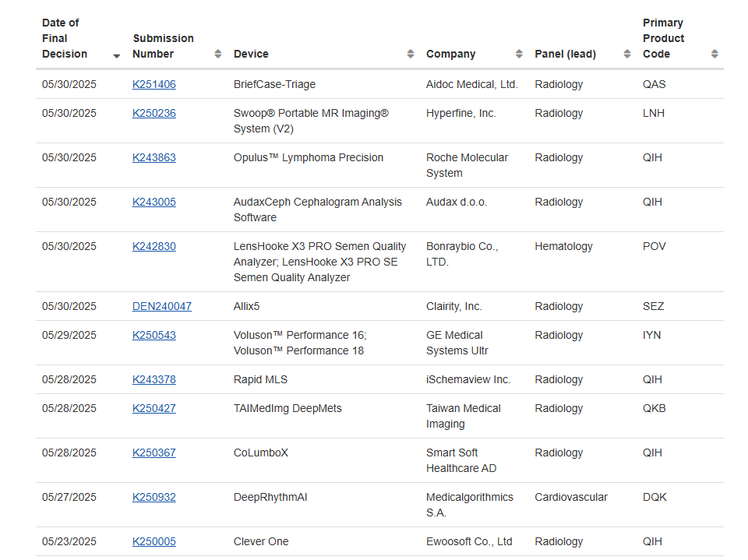Sort by Primary Product Code icon

coord(714,54)
